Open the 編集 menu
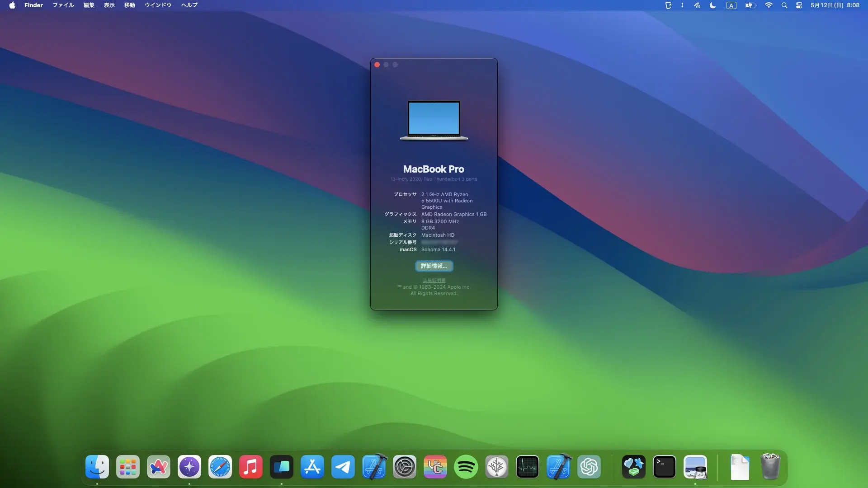 tap(89, 5)
